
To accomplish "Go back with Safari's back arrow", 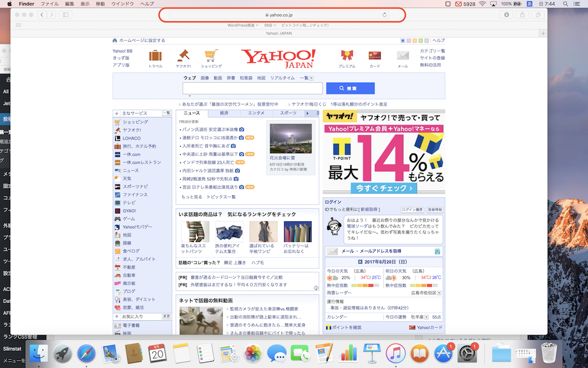I will click(42, 14).
